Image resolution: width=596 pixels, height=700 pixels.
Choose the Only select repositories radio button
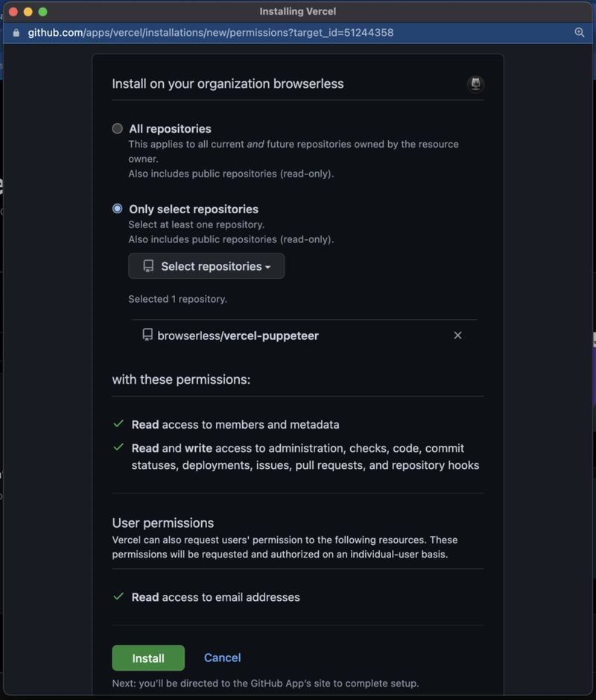(x=118, y=209)
